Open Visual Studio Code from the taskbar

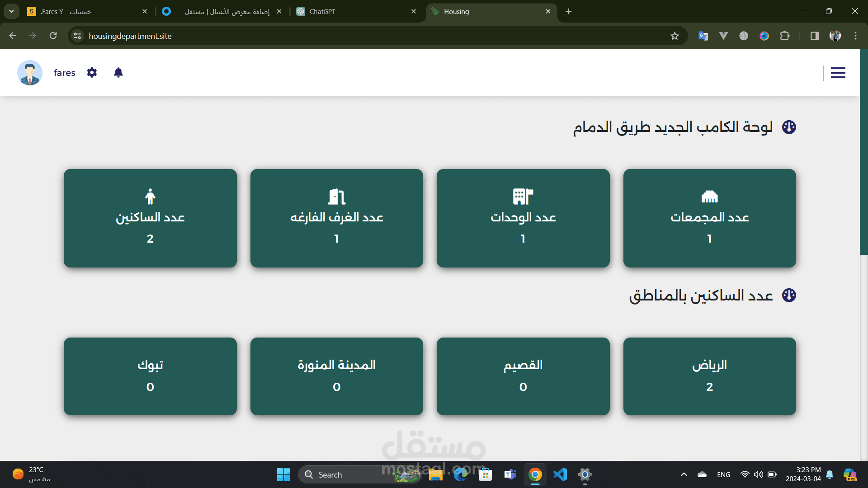(x=560, y=474)
